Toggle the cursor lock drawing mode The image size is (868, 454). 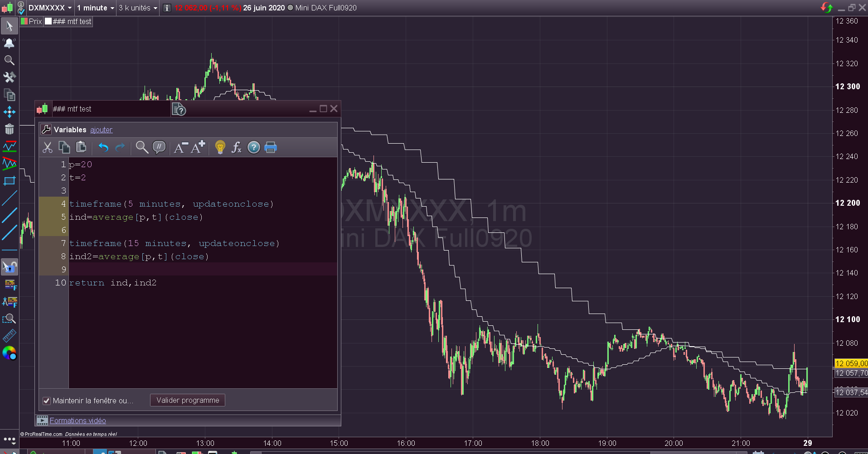pyautogui.click(x=9, y=267)
